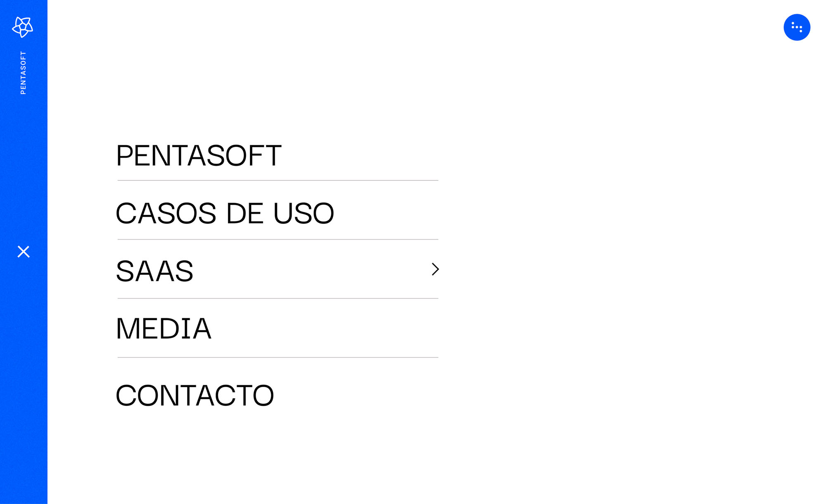Go to the MEDIA section
Image resolution: width=826 pixels, height=504 pixels.
(164, 329)
